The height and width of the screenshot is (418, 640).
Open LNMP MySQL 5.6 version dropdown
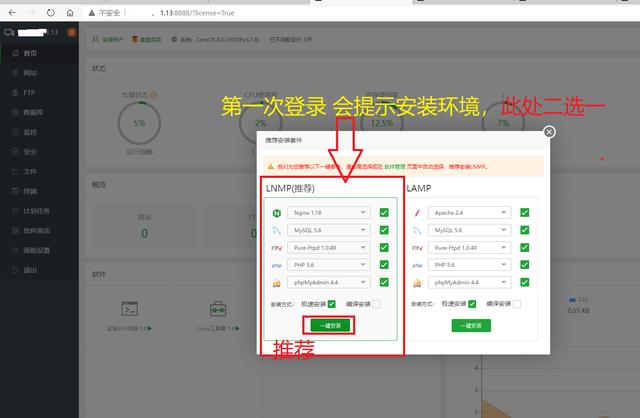(329, 230)
